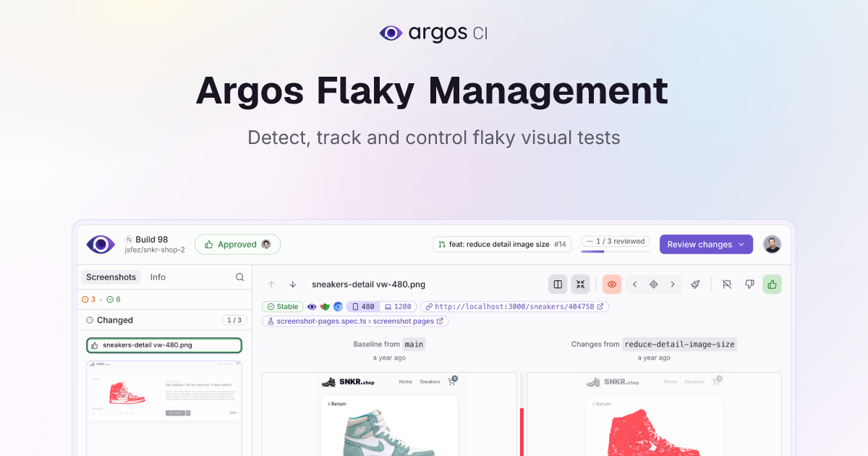
Task: Click the 1 / 3 counter in Changed section
Action: click(x=234, y=320)
